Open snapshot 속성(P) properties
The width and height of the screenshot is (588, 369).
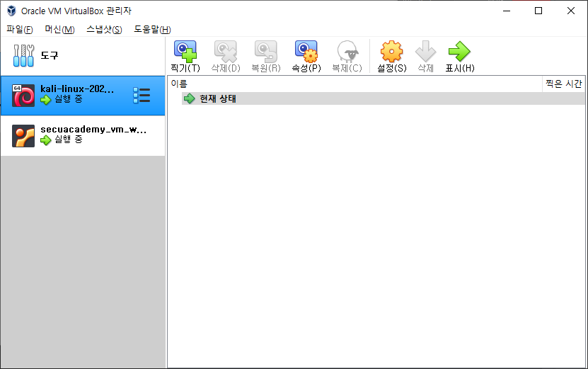[306, 52]
